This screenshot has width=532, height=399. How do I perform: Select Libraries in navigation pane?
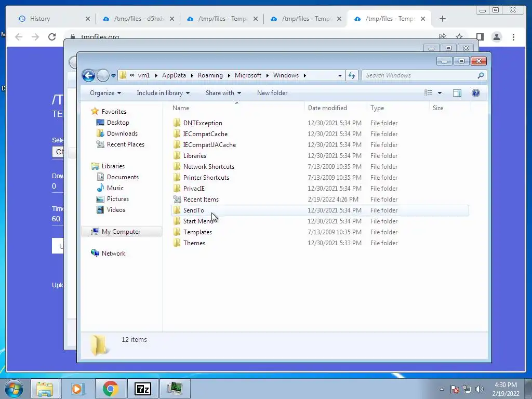(x=113, y=166)
